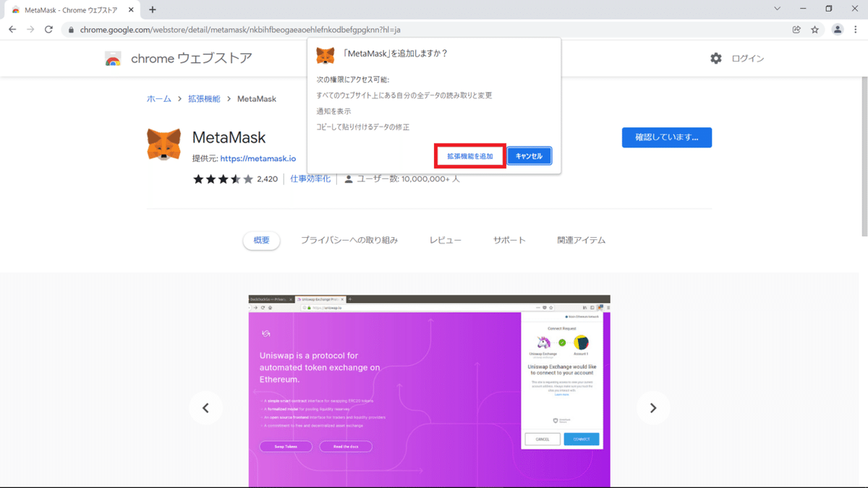Click the 確認しています button

coord(666,137)
